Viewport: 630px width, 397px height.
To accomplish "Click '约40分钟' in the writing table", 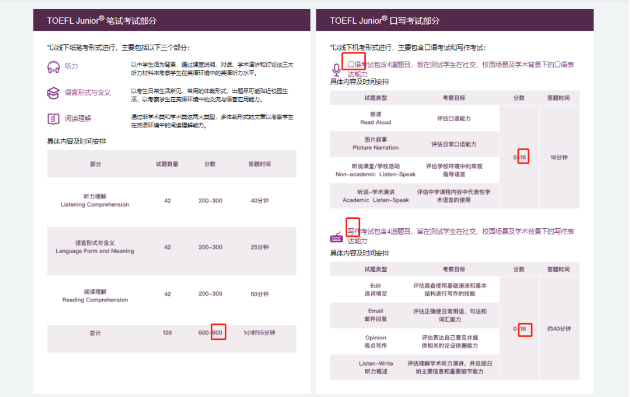I will 559,329.
